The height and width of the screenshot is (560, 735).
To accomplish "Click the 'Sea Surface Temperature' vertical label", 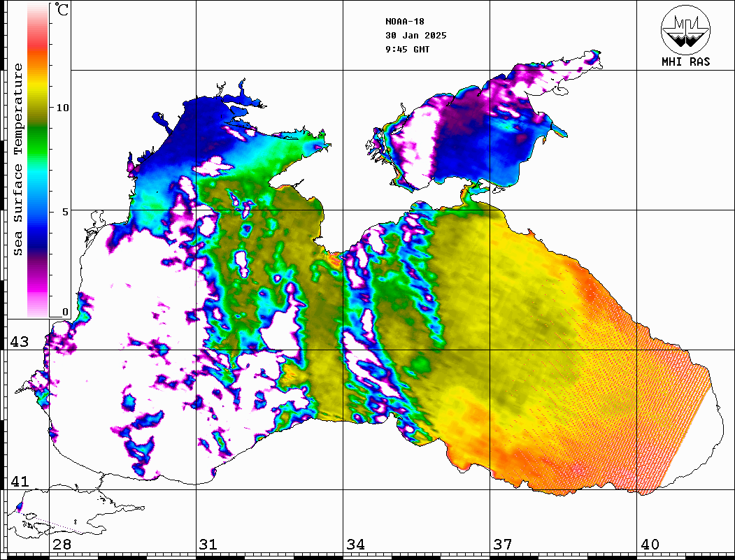I will (18, 160).
